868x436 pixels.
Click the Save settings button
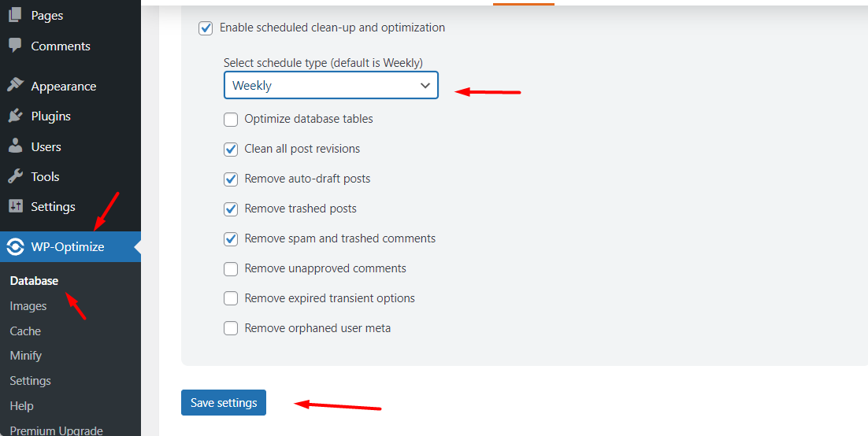tap(224, 403)
